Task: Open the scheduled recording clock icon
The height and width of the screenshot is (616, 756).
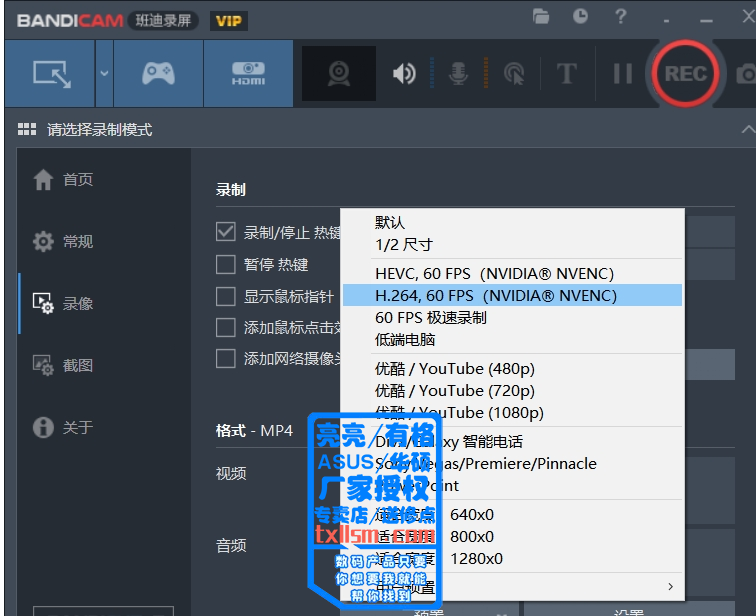Action: (580, 16)
